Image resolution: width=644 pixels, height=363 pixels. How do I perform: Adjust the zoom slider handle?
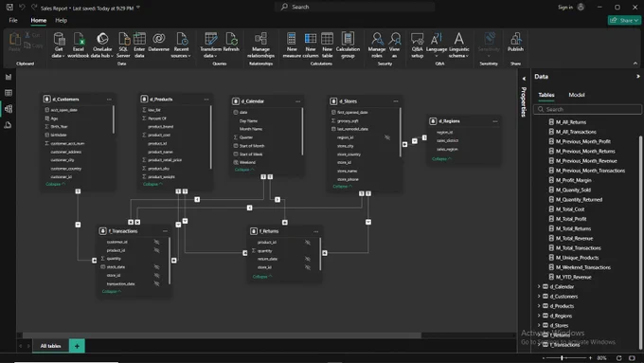562,358
